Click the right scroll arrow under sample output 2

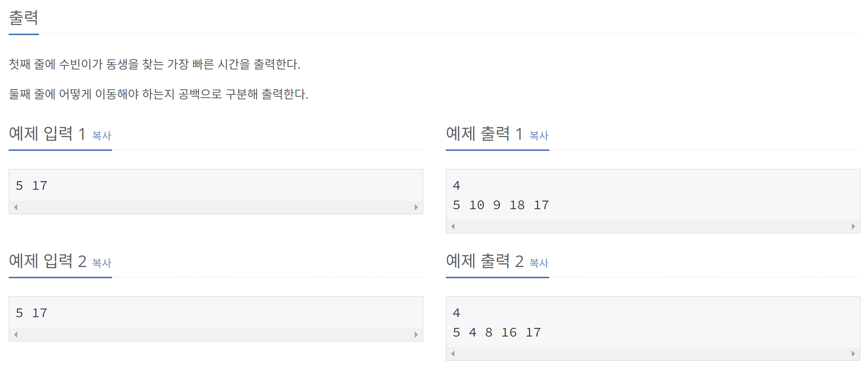(x=853, y=353)
